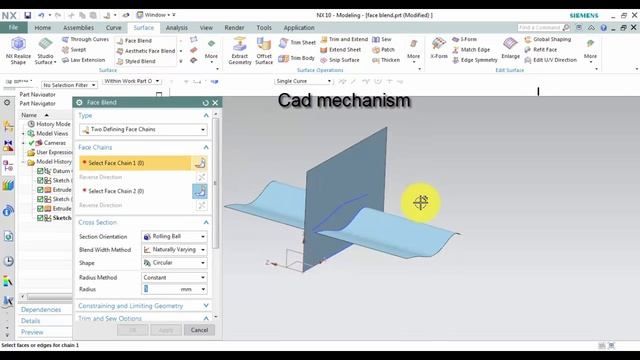This screenshot has width=640, height=360.
Task: Choose Face Blend in the ribbon
Action: pyautogui.click(x=134, y=41)
